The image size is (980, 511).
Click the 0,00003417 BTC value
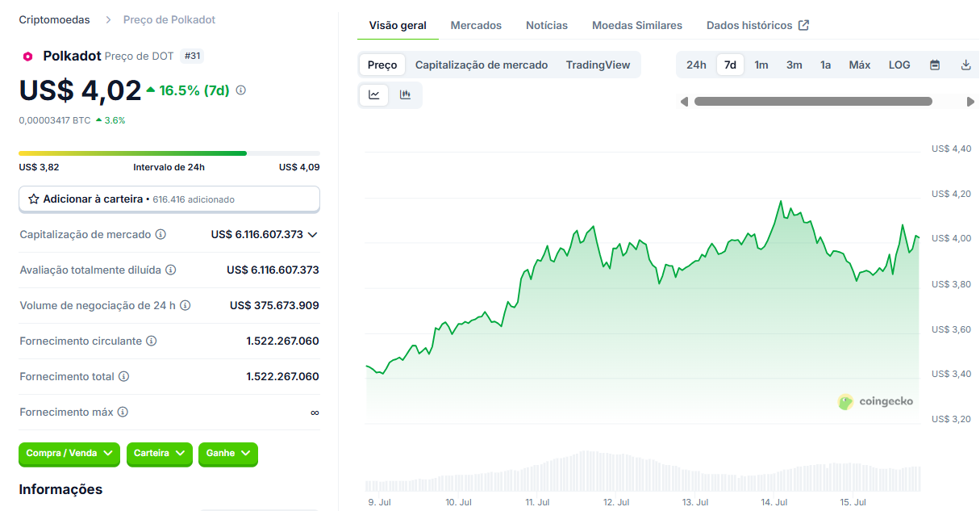(x=55, y=119)
